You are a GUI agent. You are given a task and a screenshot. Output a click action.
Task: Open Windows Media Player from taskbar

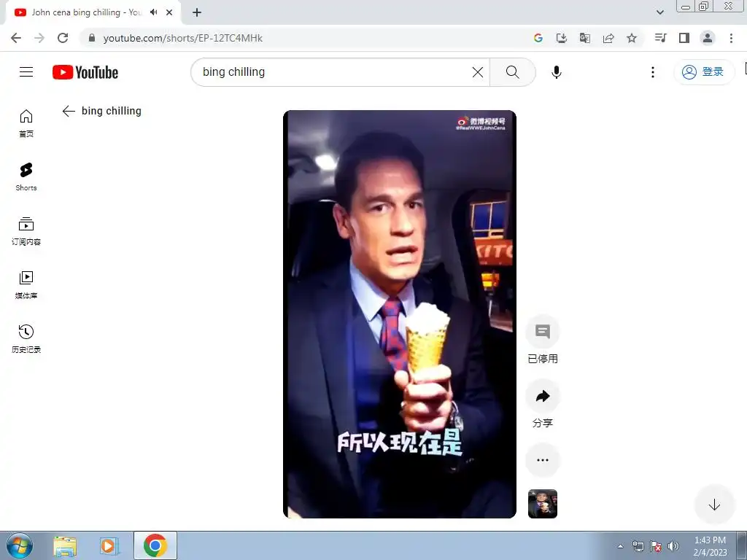click(x=109, y=546)
